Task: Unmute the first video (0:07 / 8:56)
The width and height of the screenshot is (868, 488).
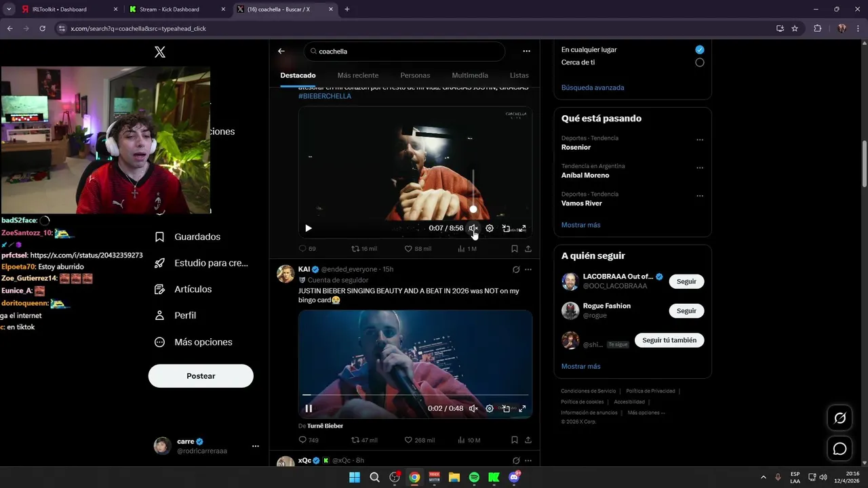Action: (x=473, y=228)
